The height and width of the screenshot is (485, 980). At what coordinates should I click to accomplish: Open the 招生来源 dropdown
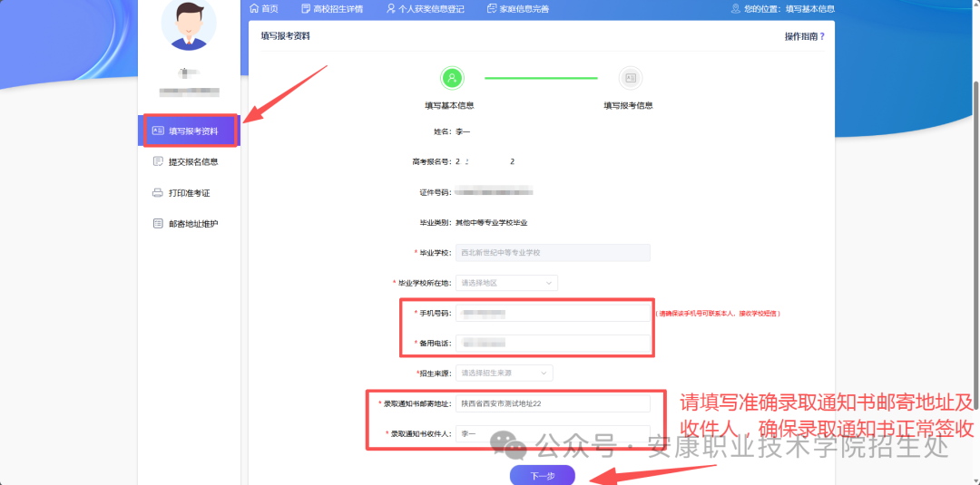click(x=504, y=373)
